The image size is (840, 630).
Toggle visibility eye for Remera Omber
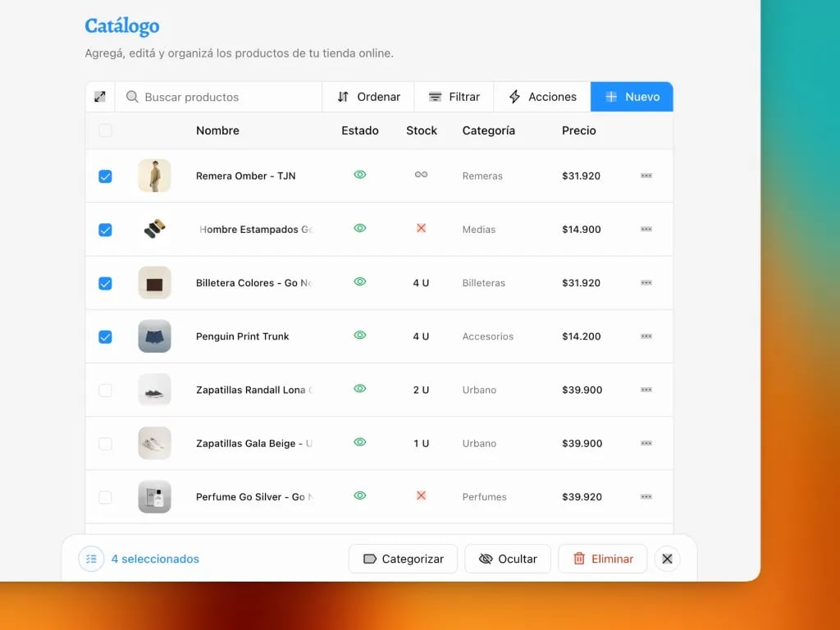click(360, 175)
